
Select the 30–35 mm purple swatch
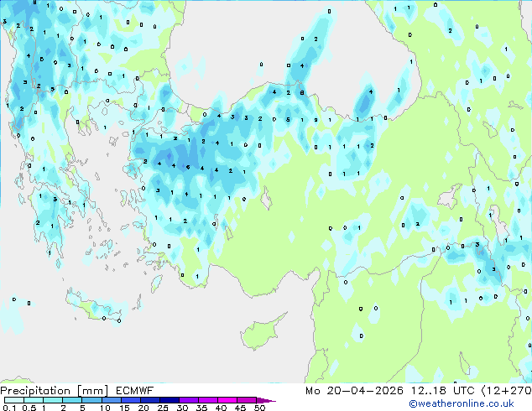[x=189, y=400]
